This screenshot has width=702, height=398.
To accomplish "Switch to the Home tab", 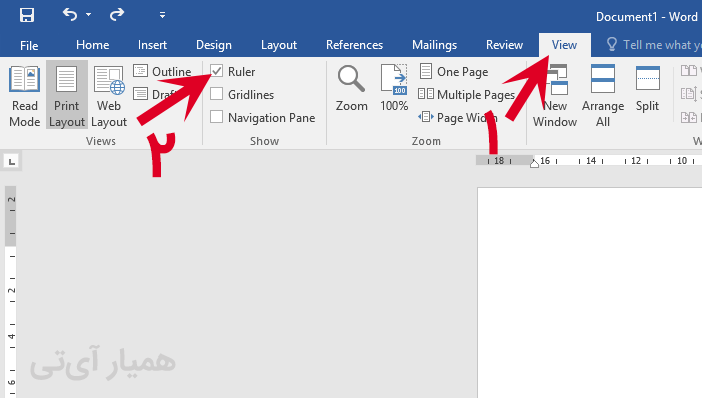I will click(x=92, y=45).
